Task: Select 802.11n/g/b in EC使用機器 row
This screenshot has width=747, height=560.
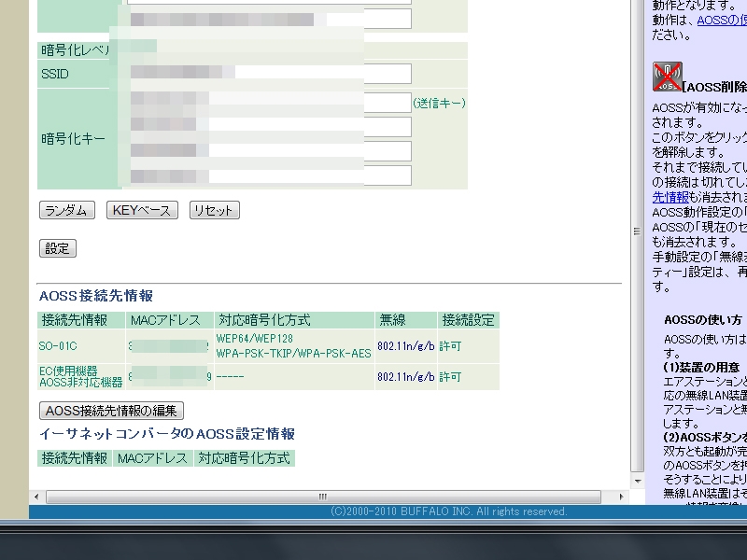Action: (x=406, y=377)
